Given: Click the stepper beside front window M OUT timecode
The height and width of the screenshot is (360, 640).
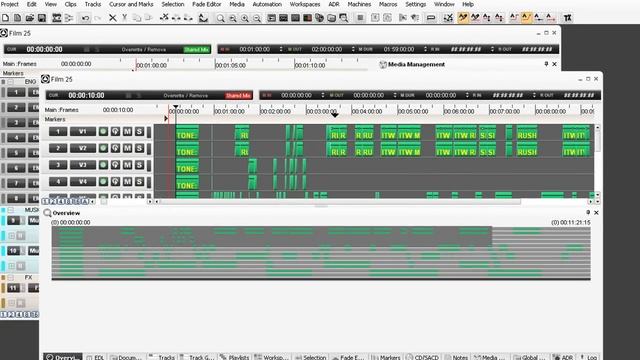Looking at the screenshot, I should pos(395,95).
